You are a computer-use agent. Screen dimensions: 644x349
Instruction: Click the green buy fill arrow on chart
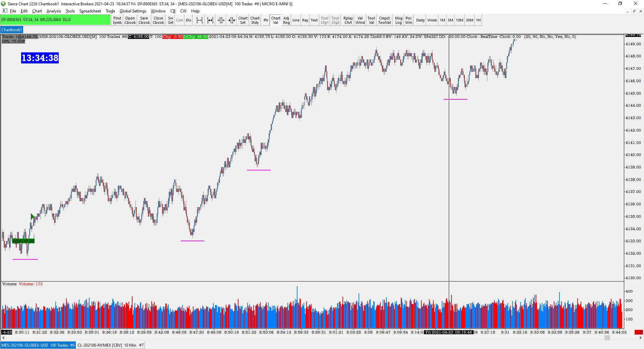[x=33, y=217]
